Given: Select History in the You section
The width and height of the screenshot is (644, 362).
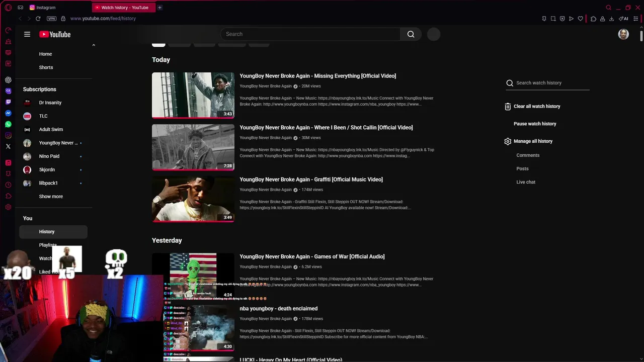Looking at the screenshot, I should 53,232.
